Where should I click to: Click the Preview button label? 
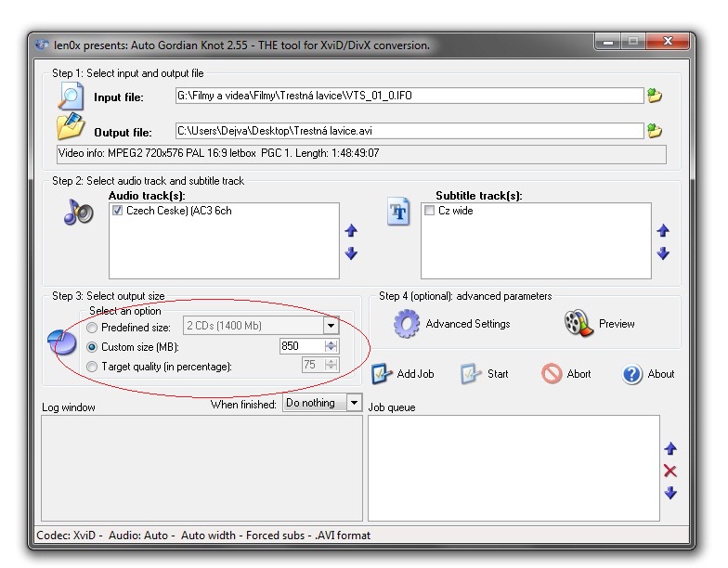617,324
